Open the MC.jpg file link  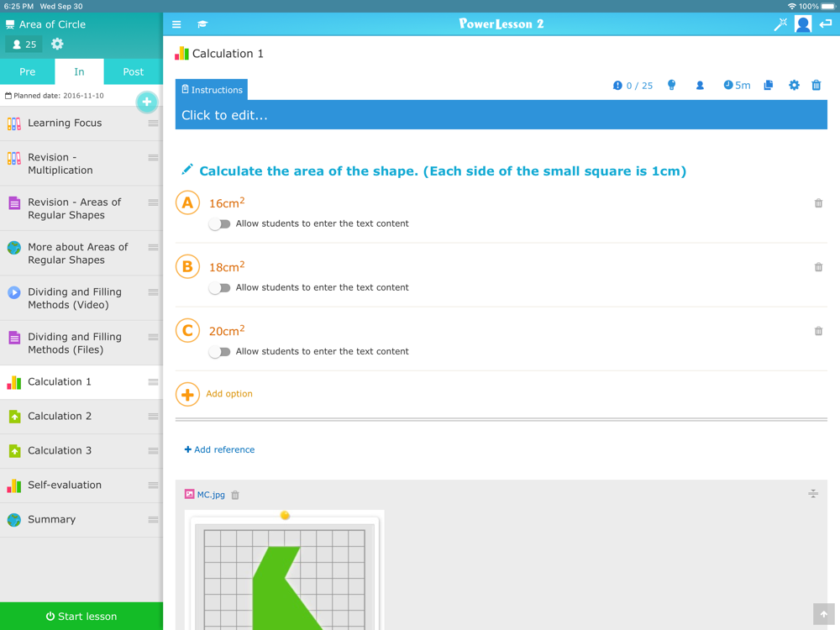[211, 495]
